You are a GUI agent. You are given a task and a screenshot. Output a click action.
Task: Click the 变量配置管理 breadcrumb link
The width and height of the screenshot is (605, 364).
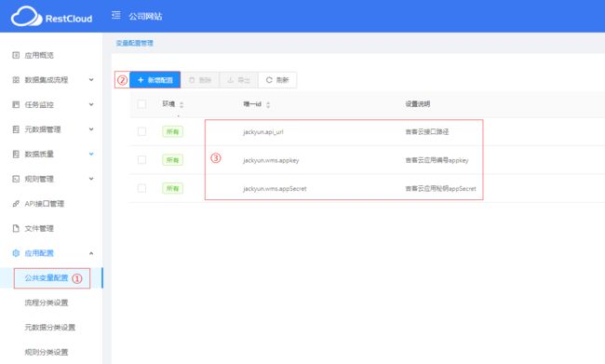click(x=135, y=43)
